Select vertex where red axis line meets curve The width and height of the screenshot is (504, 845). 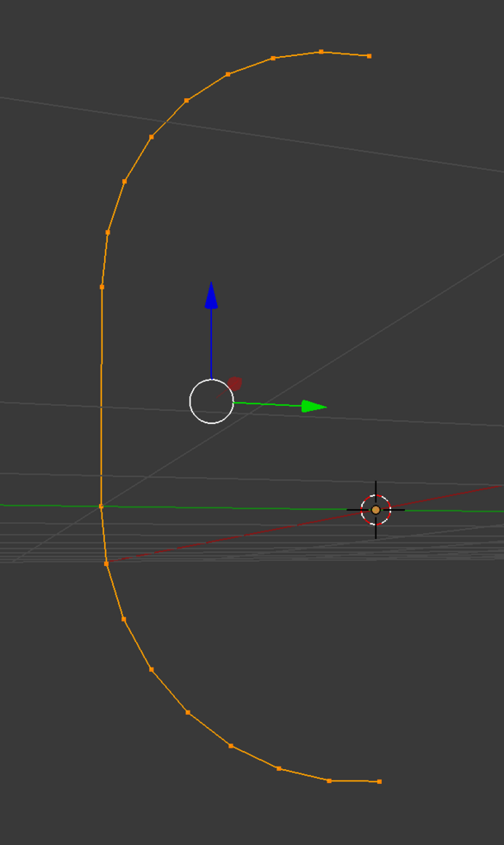[106, 563]
